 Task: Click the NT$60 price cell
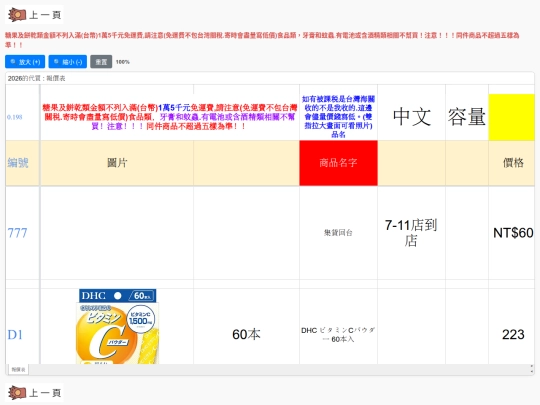pos(513,233)
